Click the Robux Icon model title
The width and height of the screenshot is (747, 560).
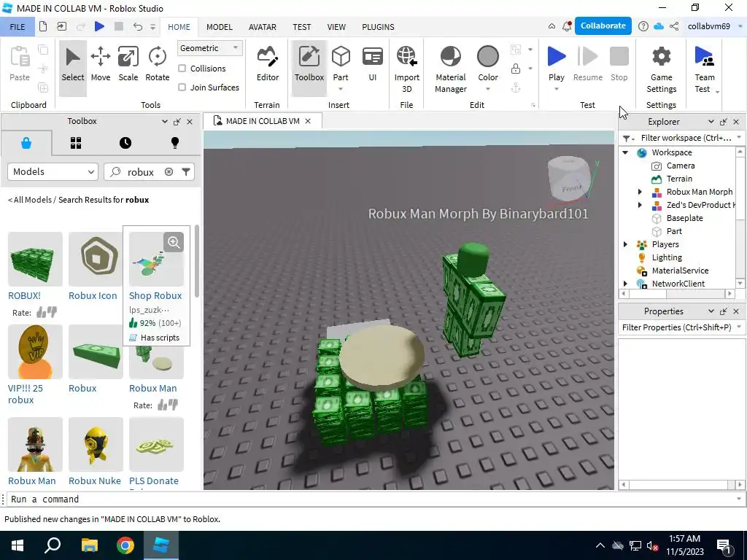93,296
